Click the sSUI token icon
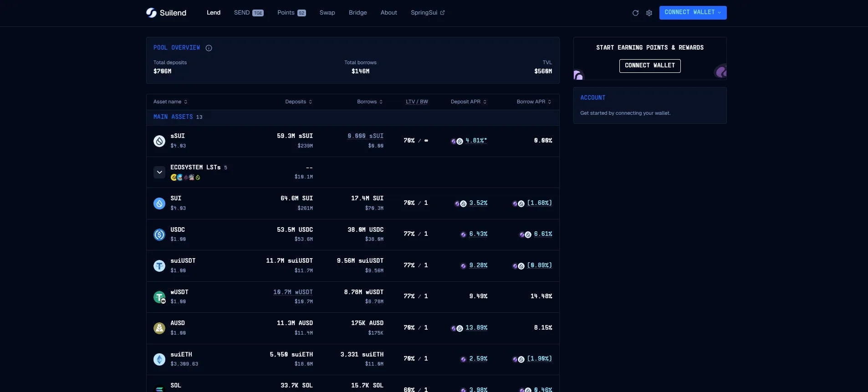868x392 pixels. click(x=159, y=141)
